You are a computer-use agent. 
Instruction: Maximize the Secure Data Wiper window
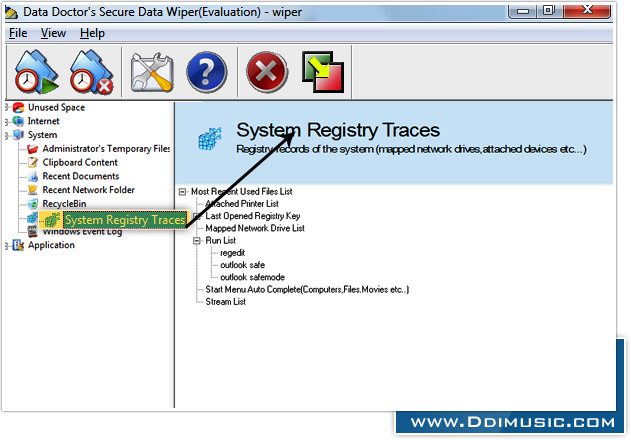[549, 11]
